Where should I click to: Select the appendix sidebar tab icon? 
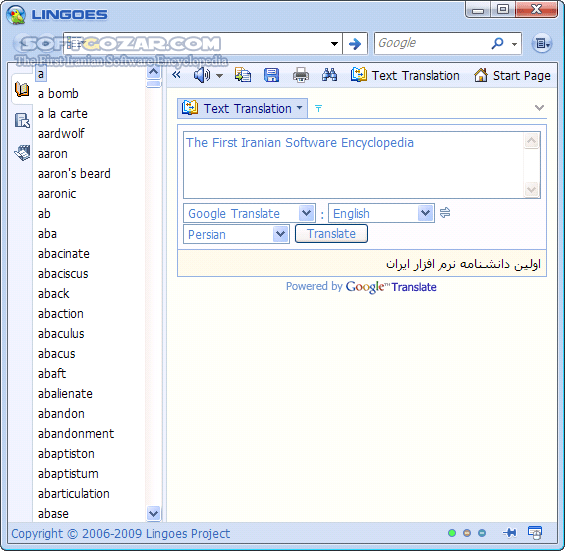(22, 152)
